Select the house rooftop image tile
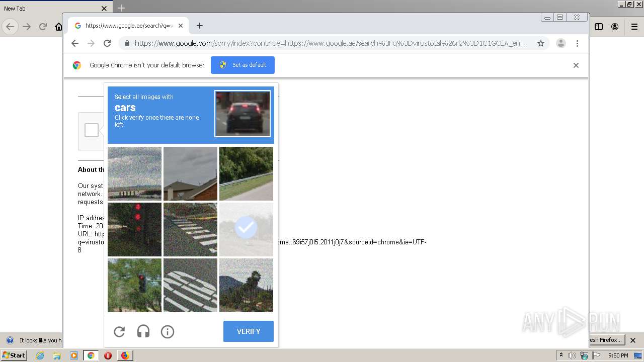644x362 pixels. click(190, 173)
